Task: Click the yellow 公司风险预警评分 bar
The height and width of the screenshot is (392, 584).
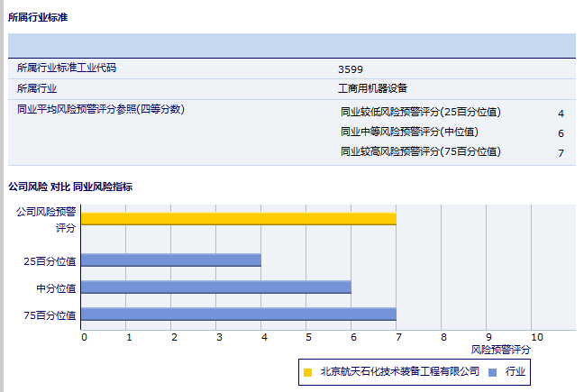Action: [x=239, y=218]
